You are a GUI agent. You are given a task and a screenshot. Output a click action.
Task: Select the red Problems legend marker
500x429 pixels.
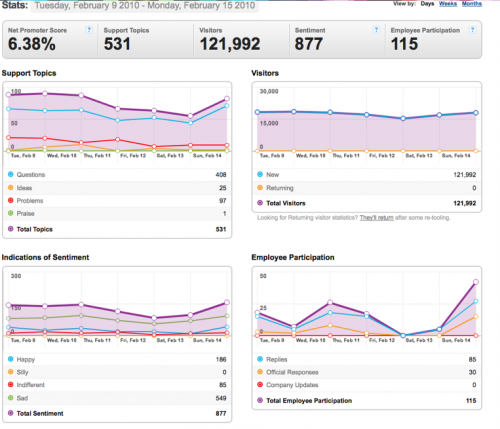point(10,200)
